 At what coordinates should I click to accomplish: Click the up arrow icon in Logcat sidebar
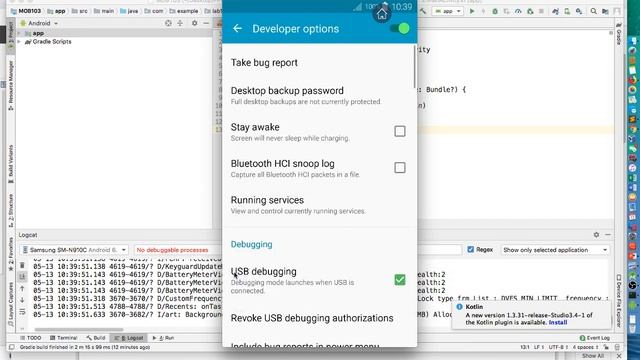click(x=22, y=289)
